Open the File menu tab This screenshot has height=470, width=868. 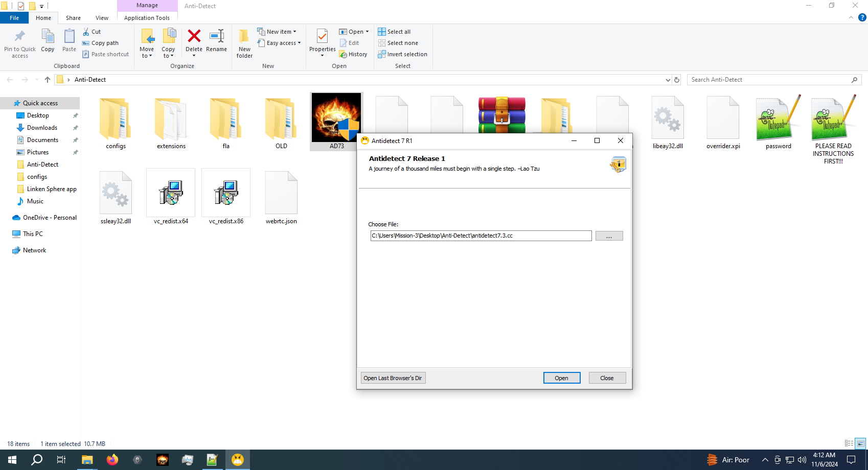click(14, 18)
